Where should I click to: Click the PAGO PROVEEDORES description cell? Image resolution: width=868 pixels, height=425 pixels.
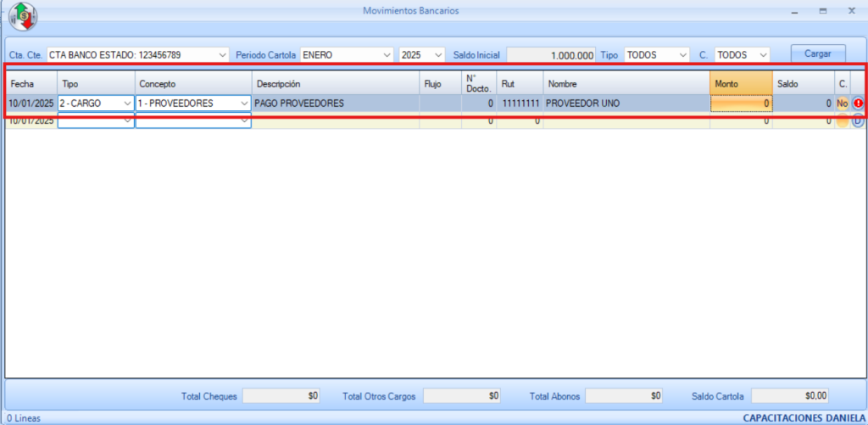(336, 103)
